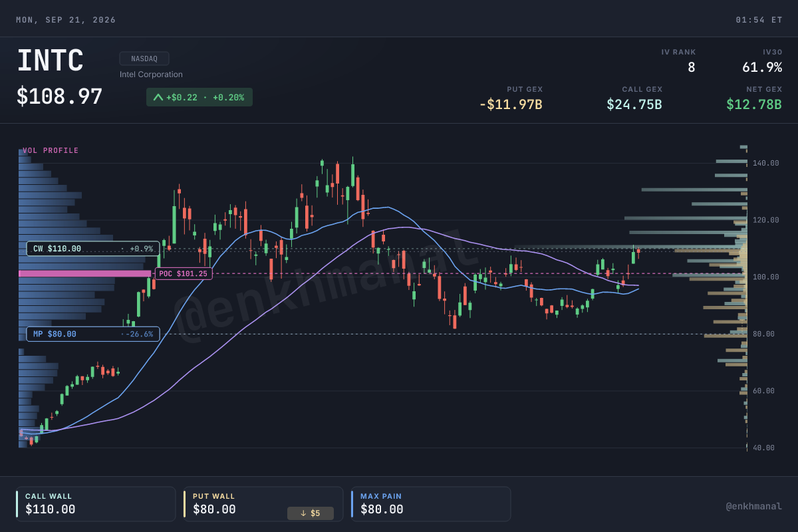Select the POC $101.25 chart label
The height and width of the screenshot is (532, 798).
click(184, 273)
